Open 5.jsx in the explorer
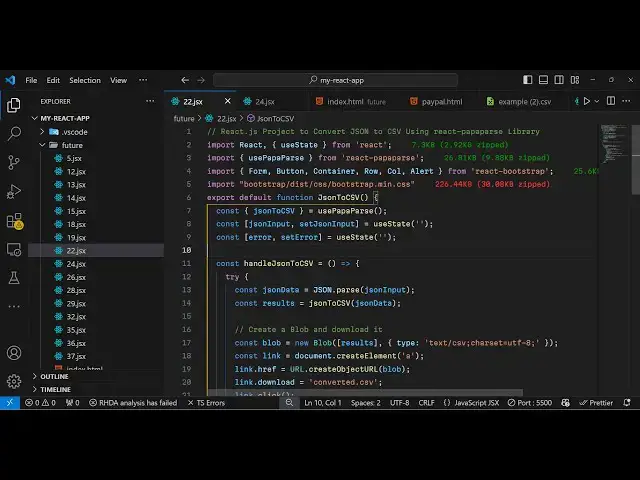Viewport: 640px width, 480px height. [97, 158]
